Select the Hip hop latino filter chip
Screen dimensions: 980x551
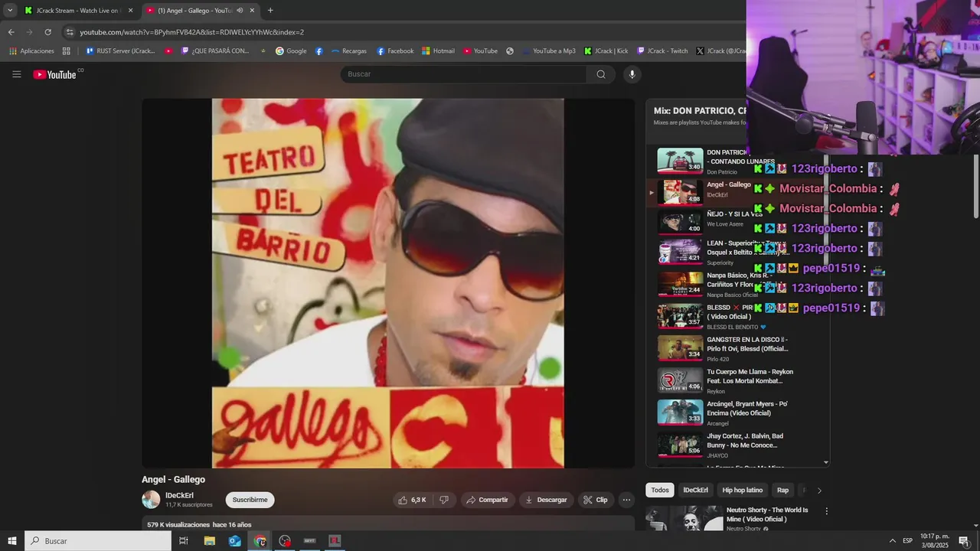tap(743, 491)
